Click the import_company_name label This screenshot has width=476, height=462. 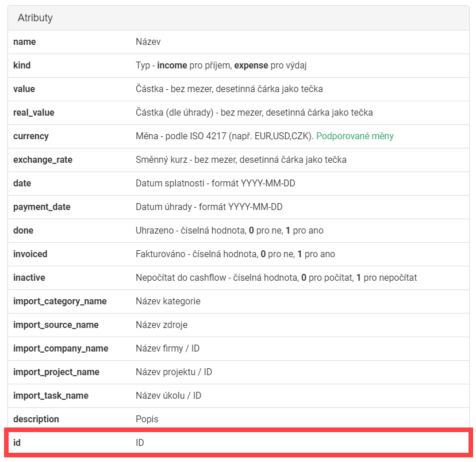pyautogui.click(x=60, y=349)
